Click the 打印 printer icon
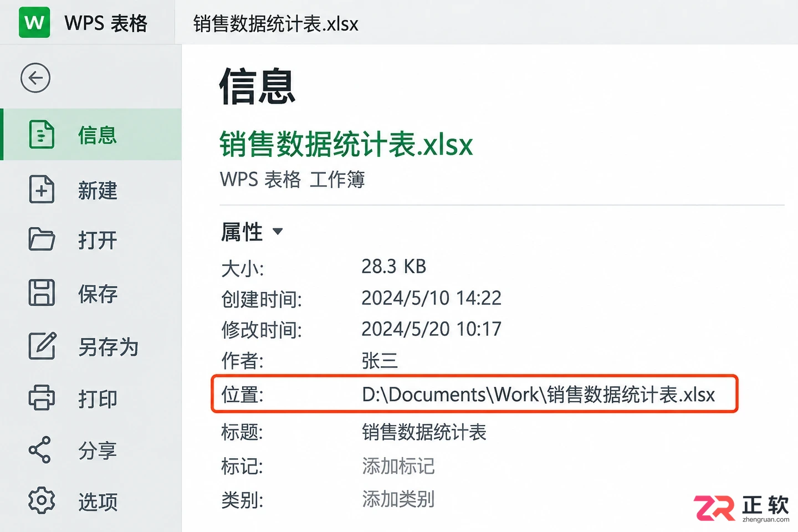Screen dimensions: 798x532 [42, 397]
